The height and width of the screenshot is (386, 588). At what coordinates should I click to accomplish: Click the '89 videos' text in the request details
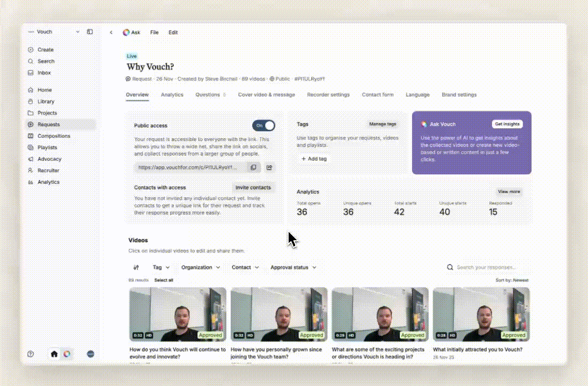click(253, 79)
